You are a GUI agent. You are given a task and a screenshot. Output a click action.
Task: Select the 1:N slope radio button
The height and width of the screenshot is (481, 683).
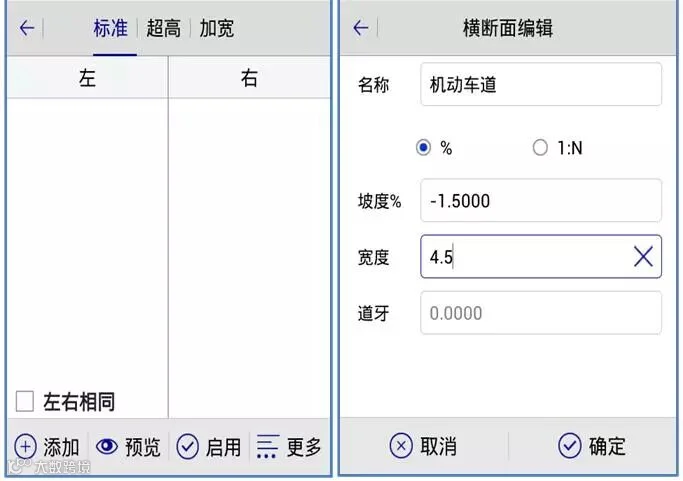point(540,148)
